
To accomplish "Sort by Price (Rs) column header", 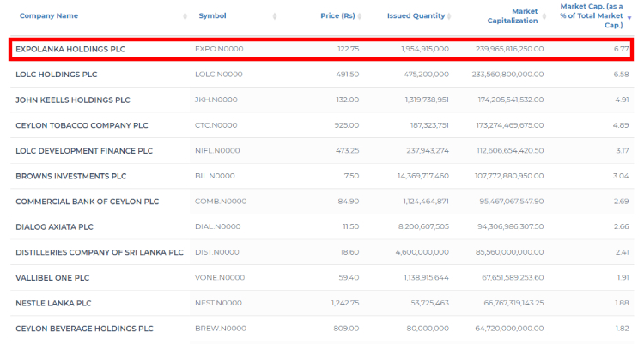I will [337, 15].
